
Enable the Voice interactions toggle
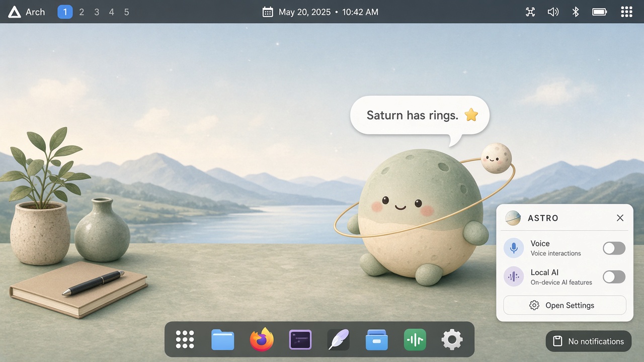click(x=614, y=248)
